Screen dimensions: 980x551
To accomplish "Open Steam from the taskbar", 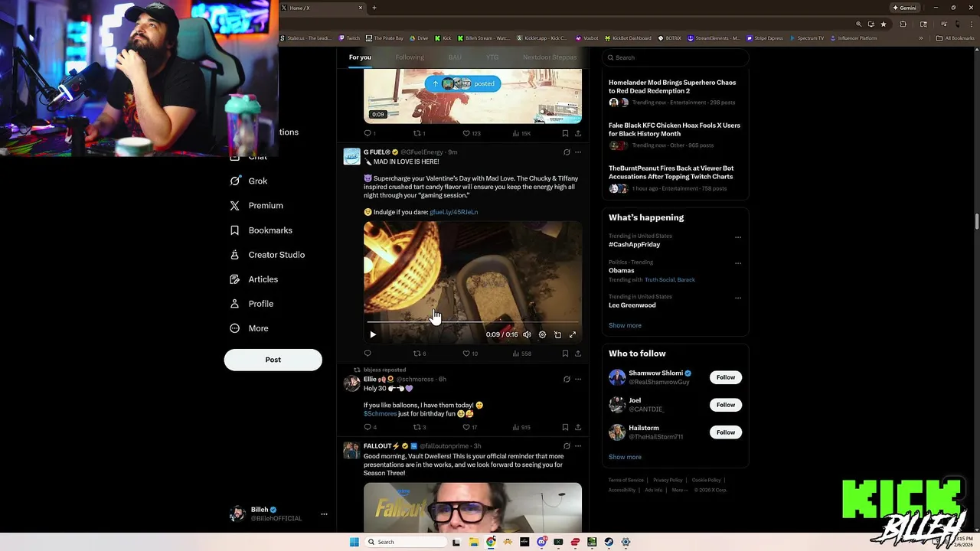I will [609, 542].
